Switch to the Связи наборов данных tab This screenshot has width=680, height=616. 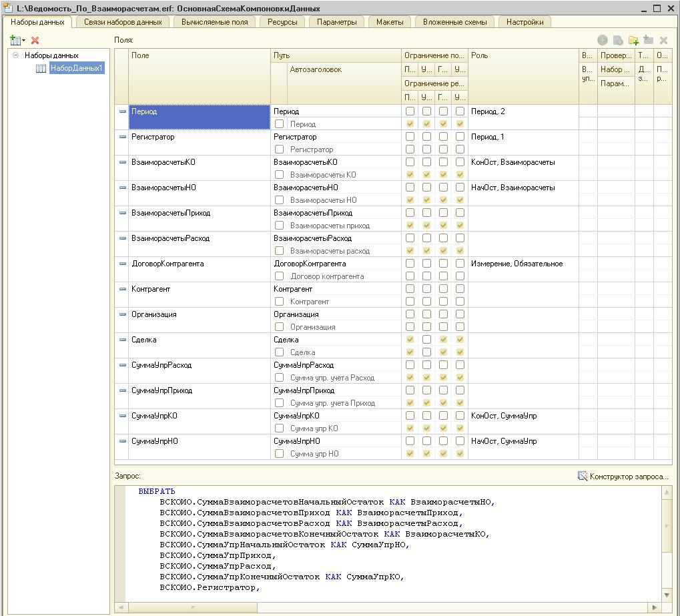pos(123,22)
